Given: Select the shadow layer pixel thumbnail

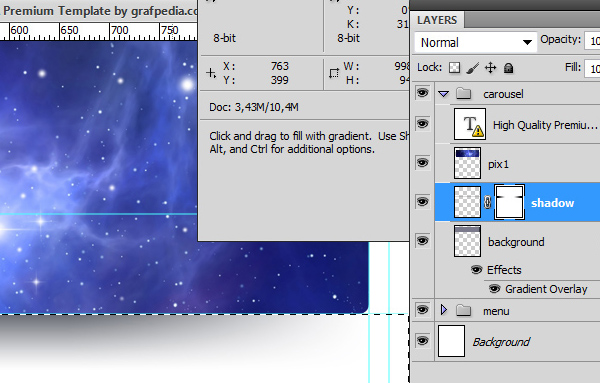Looking at the screenshot, I should [467, 202].
